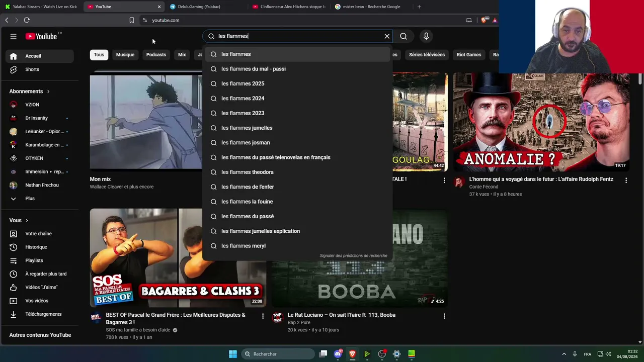Open the Immersion – rep… subscription
Screen dimensions: 644x362
39,172
